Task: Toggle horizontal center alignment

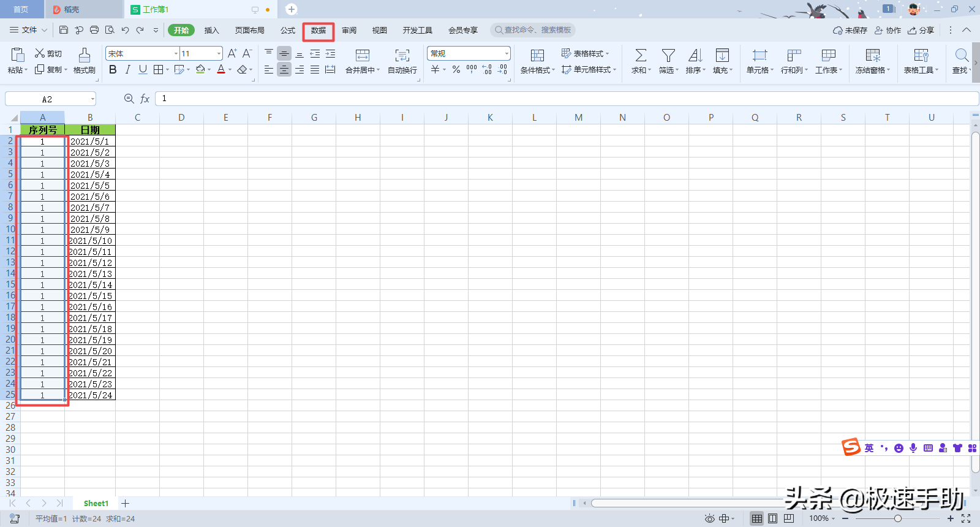Action: click(x=284, y=70)
